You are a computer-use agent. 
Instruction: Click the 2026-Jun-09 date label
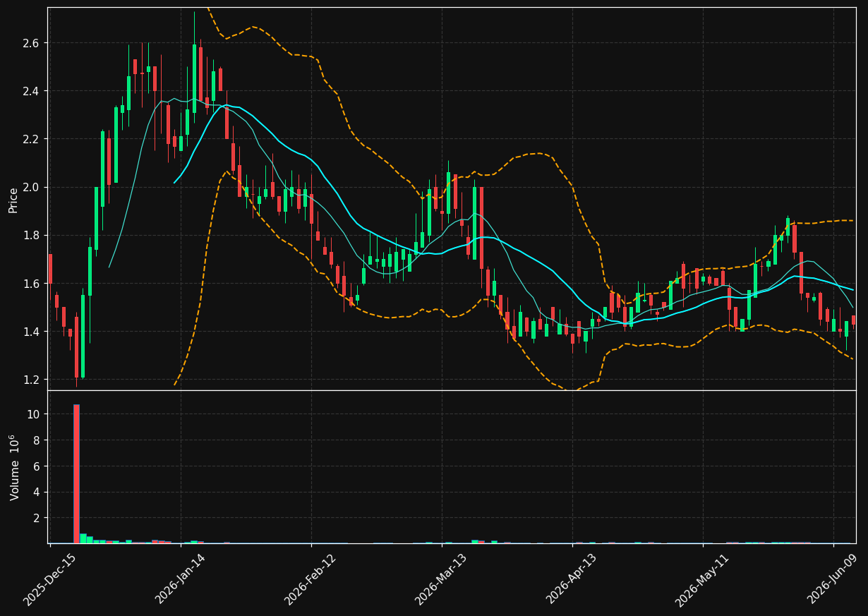click(833, 579)
